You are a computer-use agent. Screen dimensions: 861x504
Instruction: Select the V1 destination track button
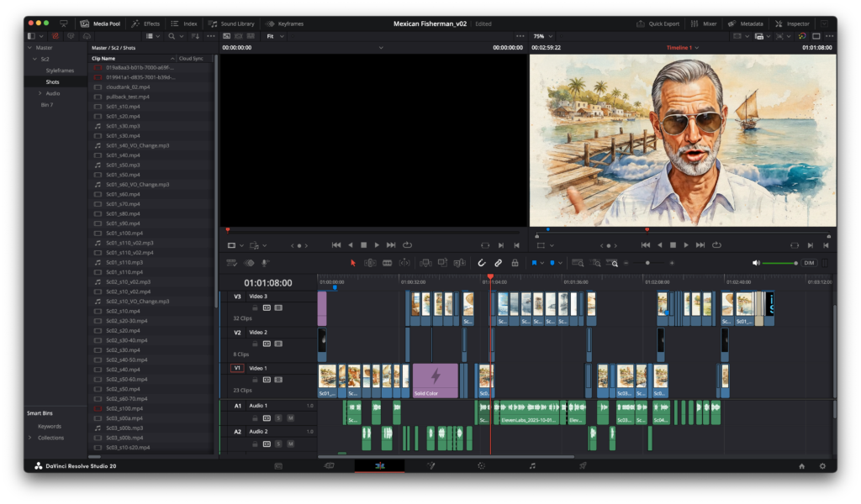[237, 368]
